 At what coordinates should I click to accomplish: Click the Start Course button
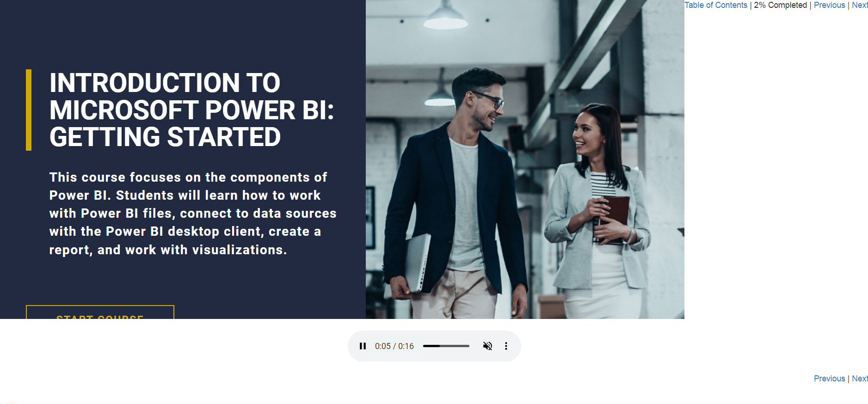click(x=100, y=312)
